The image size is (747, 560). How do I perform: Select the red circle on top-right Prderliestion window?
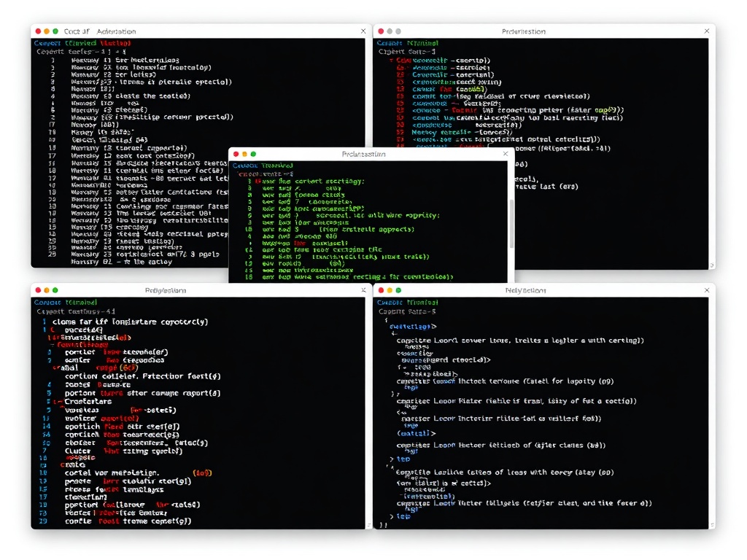[380, 31]
